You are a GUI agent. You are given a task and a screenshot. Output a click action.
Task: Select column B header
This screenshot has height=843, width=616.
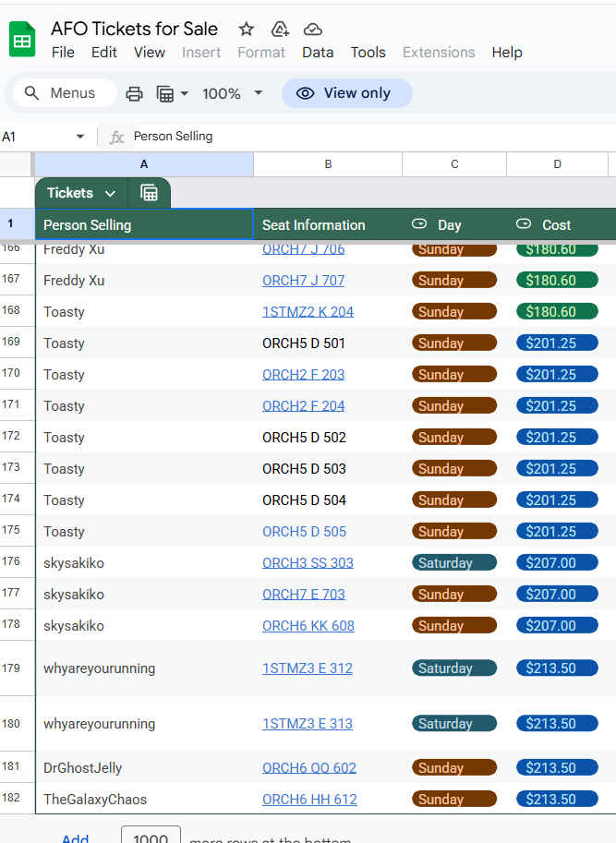click(328, 164)
